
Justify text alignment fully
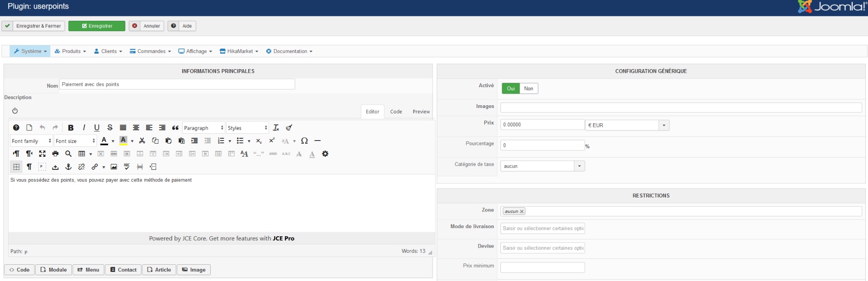coord(123,128)
